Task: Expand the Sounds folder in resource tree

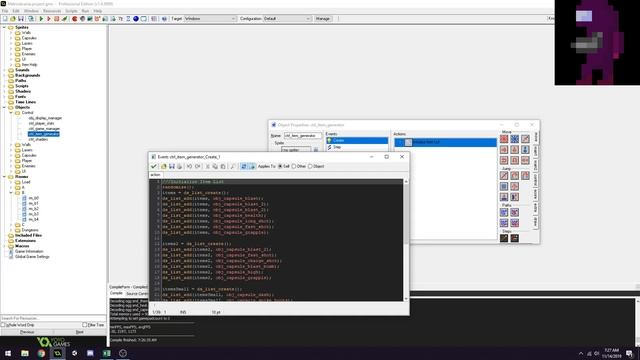Action: click(4, 70)
